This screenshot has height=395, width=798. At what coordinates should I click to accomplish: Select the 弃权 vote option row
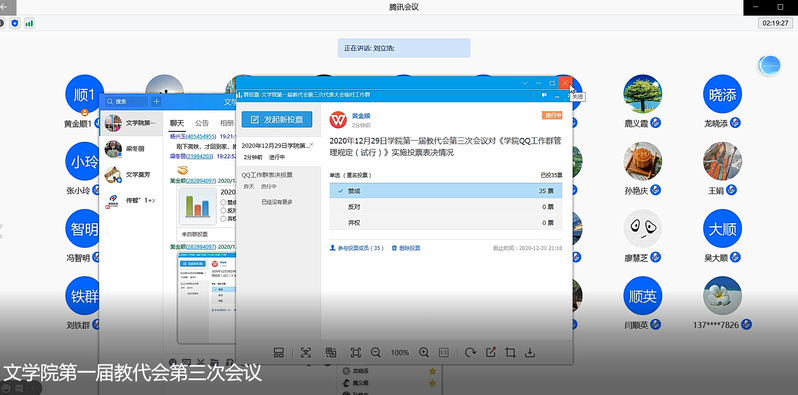click(446, 222)
